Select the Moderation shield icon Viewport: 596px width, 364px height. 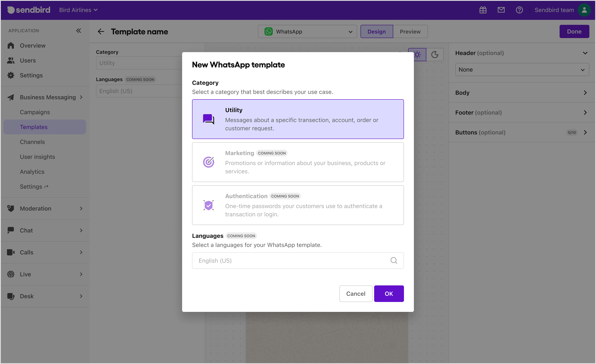point(10,208)
